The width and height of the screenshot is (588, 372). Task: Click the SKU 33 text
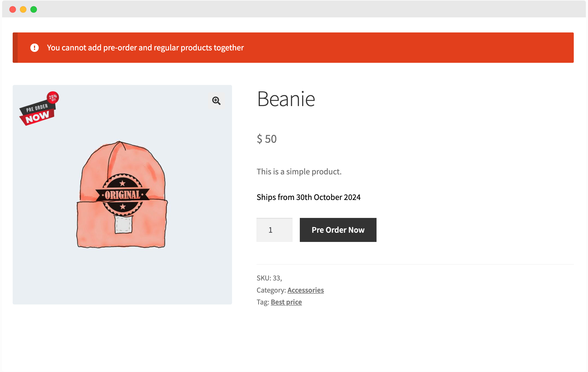point(269,278)
